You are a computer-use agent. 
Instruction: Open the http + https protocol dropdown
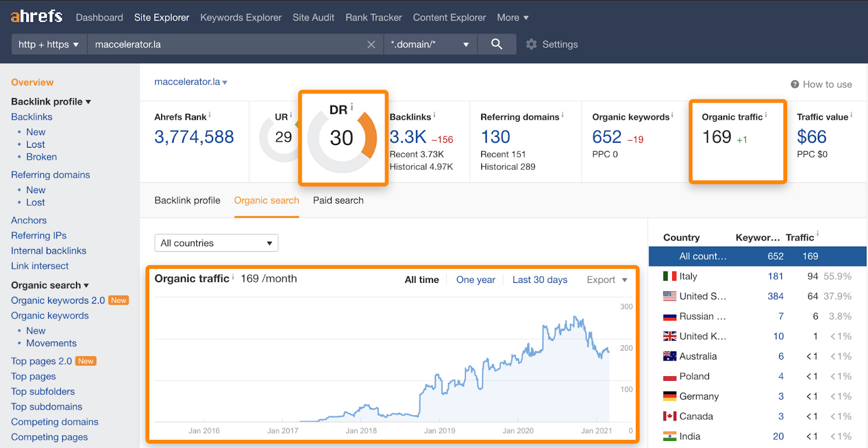48,45
